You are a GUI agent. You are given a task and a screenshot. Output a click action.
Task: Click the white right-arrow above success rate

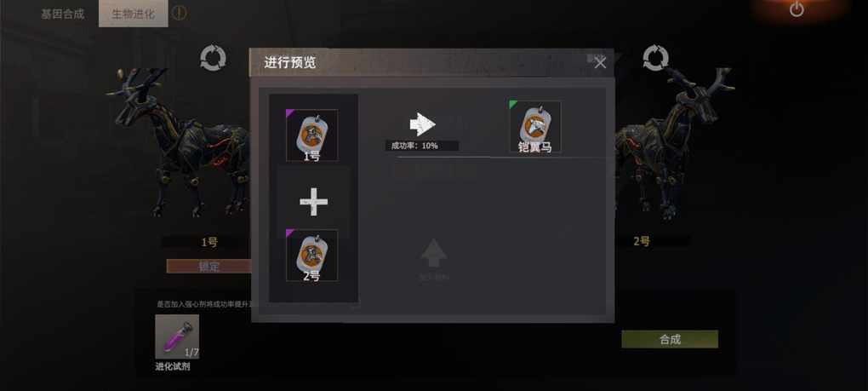point(422,124)
